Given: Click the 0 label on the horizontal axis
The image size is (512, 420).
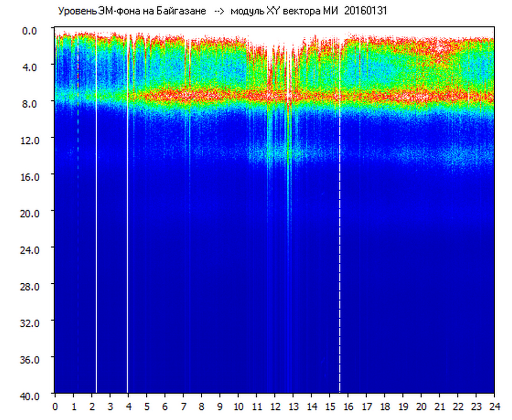Looking at the screenshot, I should [55, 406].
